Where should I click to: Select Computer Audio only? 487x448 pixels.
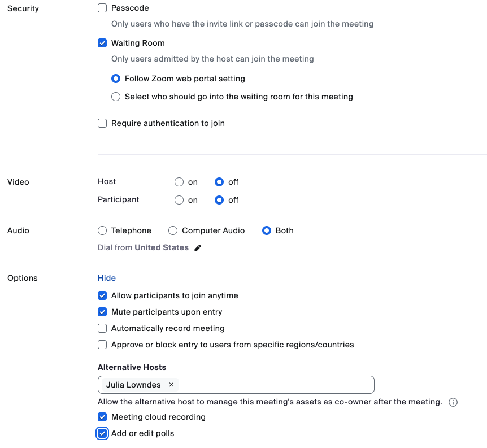(173, 230)
